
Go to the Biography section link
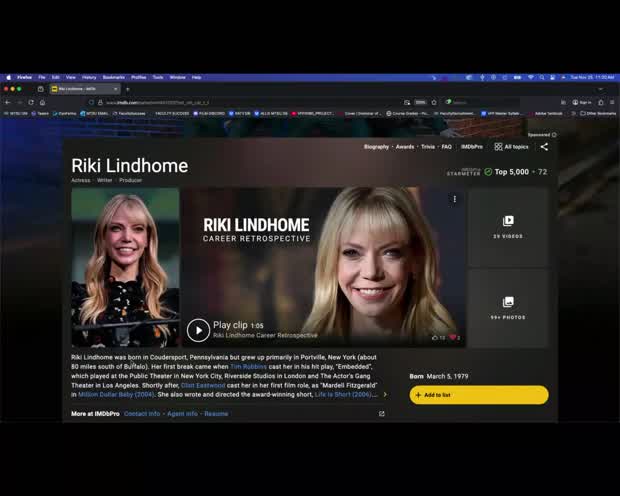(376, 147)
